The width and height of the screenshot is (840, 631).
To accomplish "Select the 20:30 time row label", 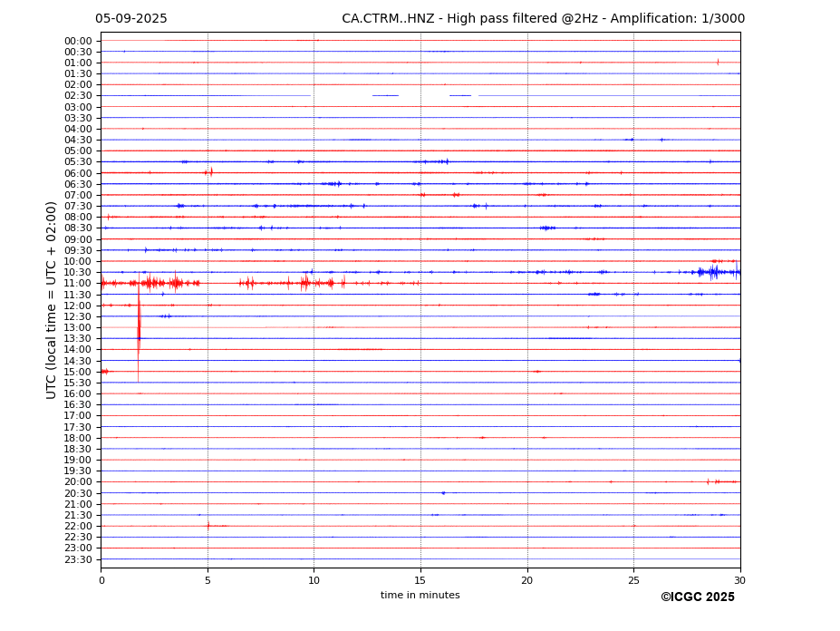I will (x=78, y=493).
